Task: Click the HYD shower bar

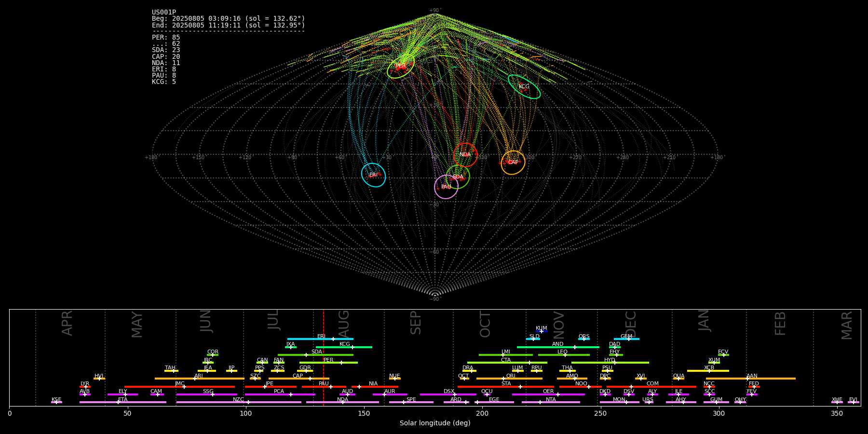Action: tap(610, 363)
